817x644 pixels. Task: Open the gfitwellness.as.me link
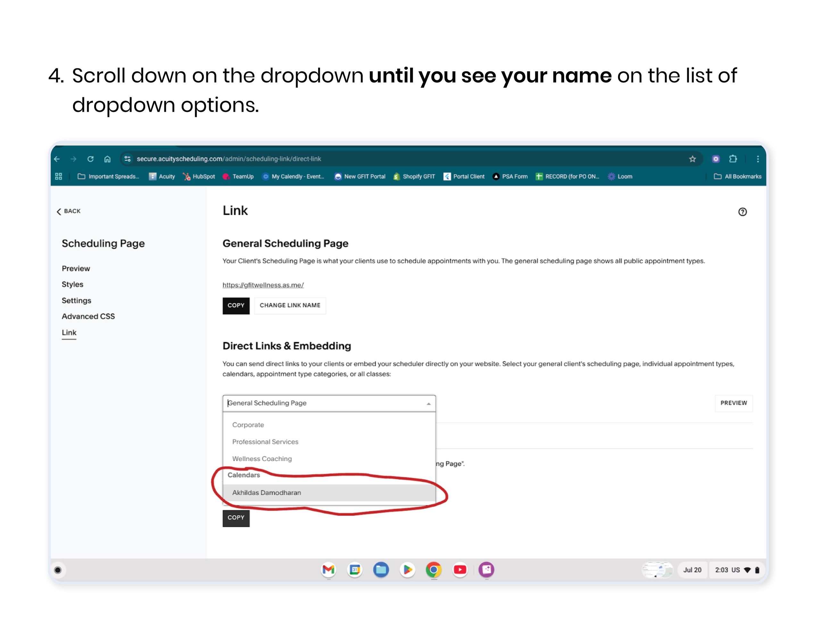[x=263, y=285]
